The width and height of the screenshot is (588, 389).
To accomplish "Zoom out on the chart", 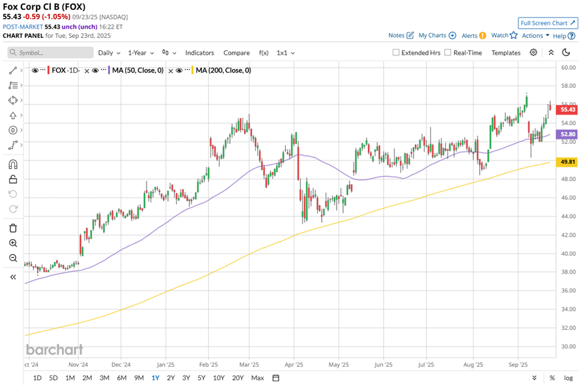I will tap(13, 258).
